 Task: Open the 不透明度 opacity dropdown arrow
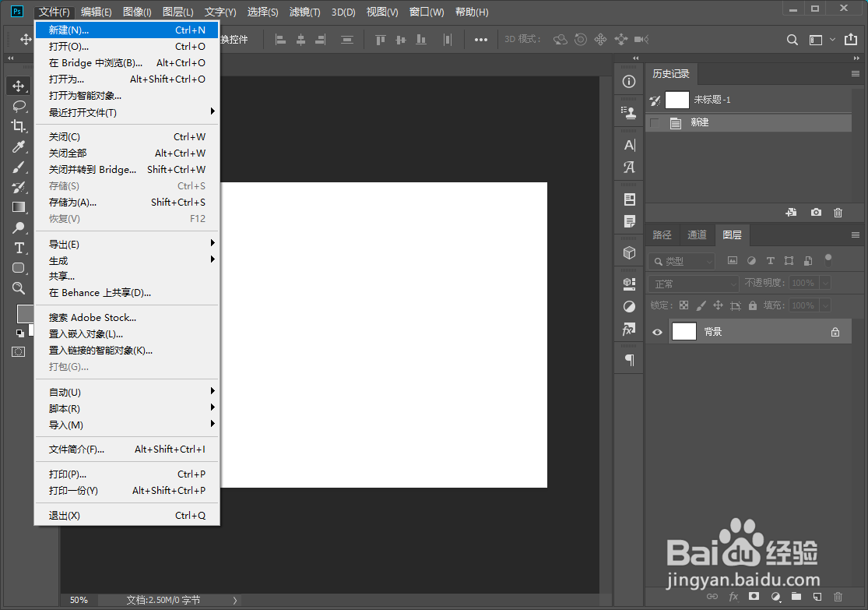click(825, 283)
